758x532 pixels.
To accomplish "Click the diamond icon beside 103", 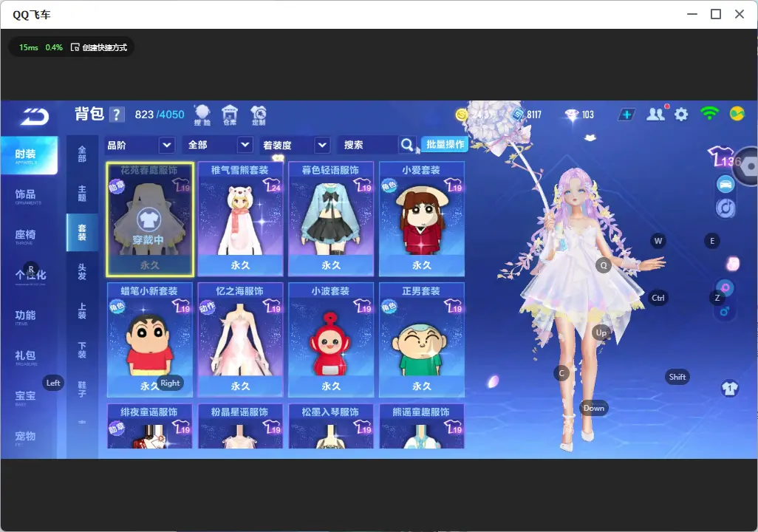I will point(572,115).
